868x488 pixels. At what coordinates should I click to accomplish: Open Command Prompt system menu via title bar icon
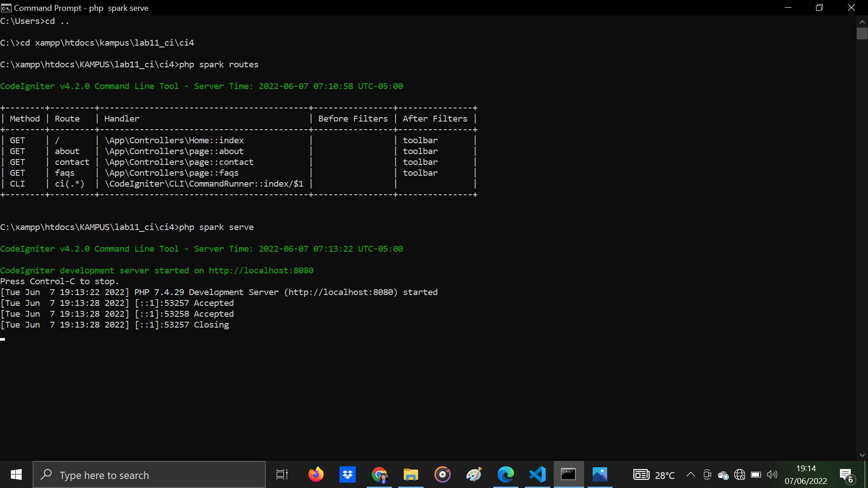[x=6, y=7]
